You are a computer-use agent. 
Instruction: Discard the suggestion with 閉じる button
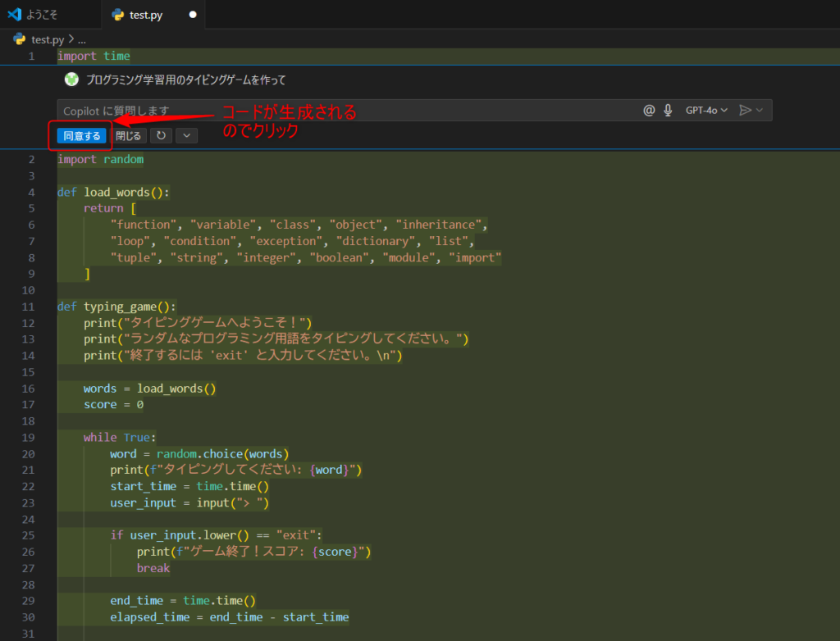click(x=129, y=136)
